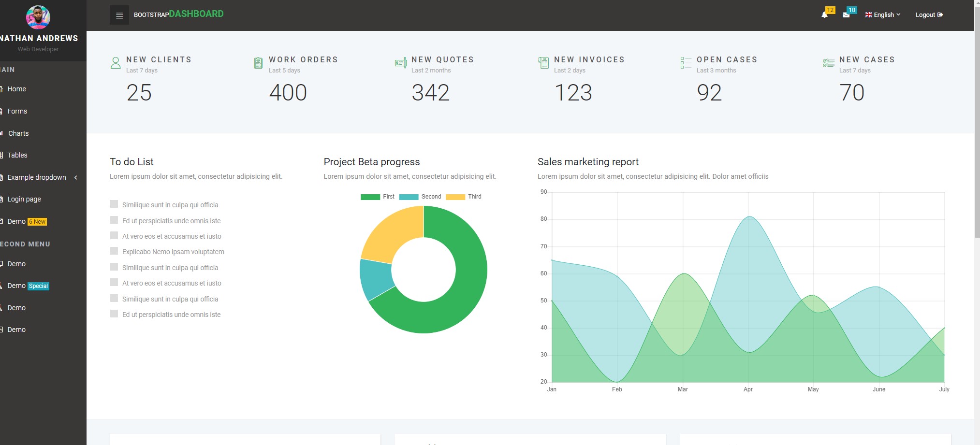Click the Open Cases list icon
Viewport: 980px width, 445px height.
point(686,63)
